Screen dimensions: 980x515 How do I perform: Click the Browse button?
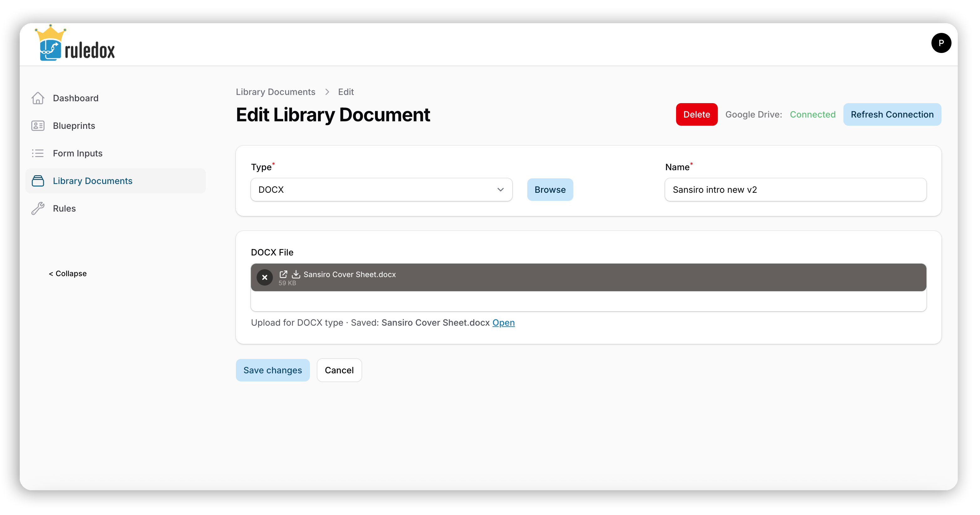[x=550, y=190]
